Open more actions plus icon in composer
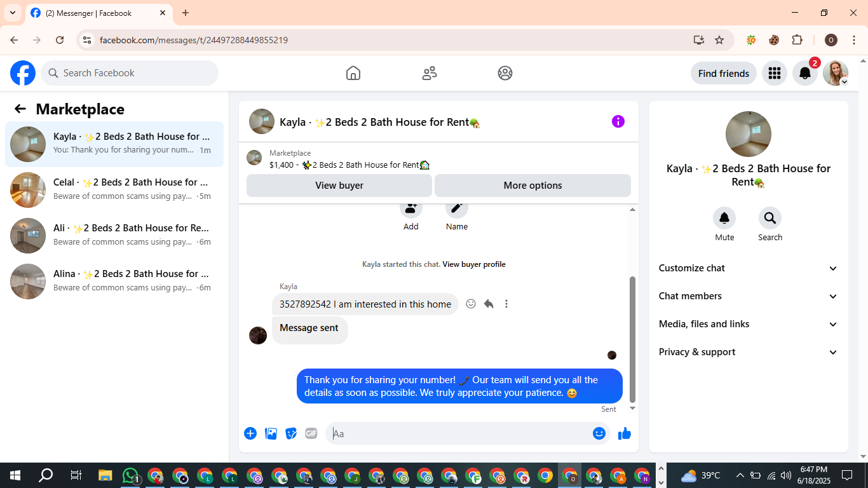The image size is (868, 488). coord(250,433)
